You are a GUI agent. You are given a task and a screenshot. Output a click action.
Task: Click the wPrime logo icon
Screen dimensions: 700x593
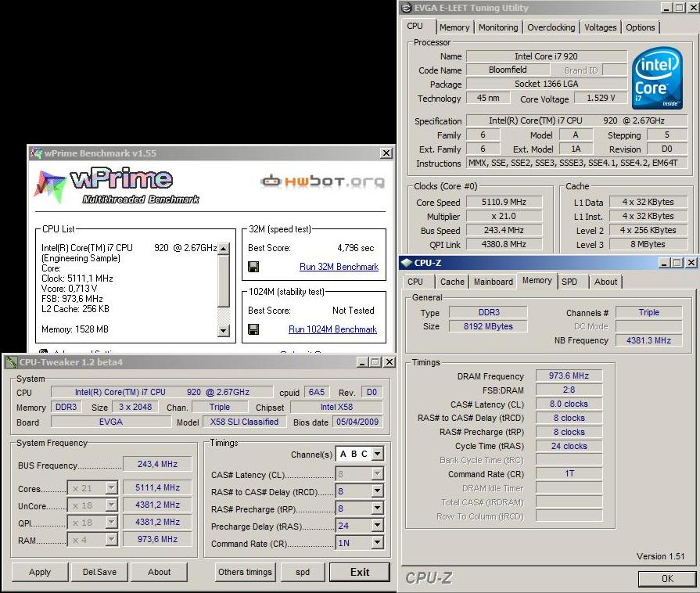coord(49,185)
